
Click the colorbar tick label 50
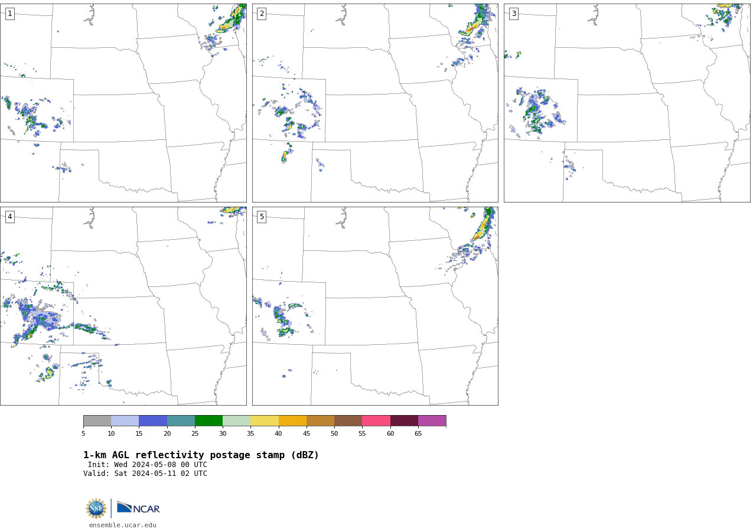pyautogui.click(x=334, y=434)
